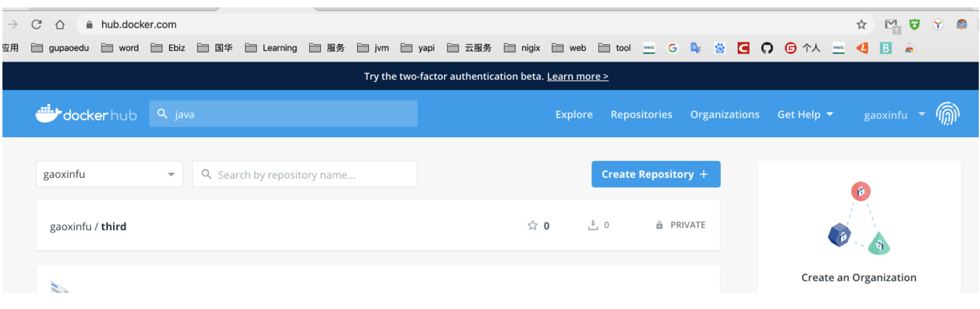980x309 pixels.
Task: Open the 云服务 bookmark folder
Action: pos(469,48)
